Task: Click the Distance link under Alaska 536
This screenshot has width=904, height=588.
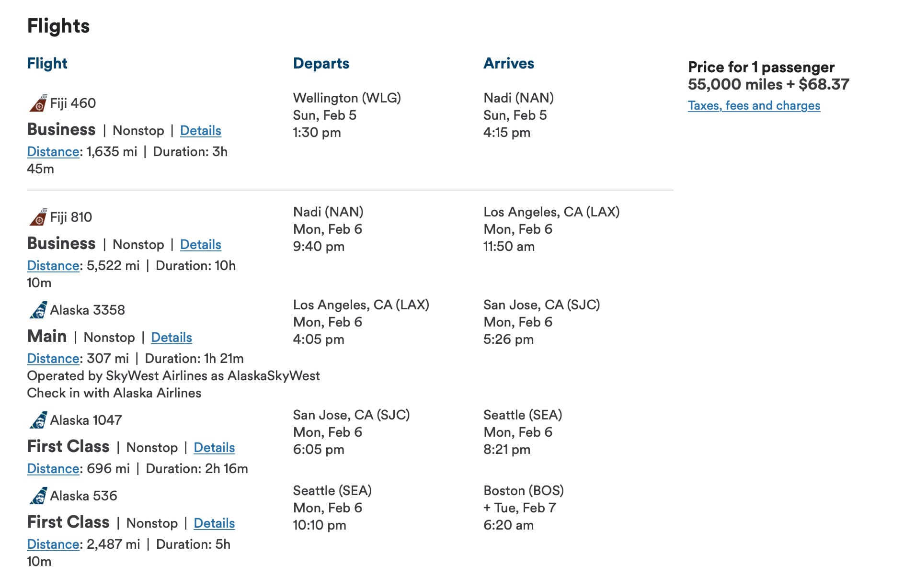Action: (x=53, y=544)
